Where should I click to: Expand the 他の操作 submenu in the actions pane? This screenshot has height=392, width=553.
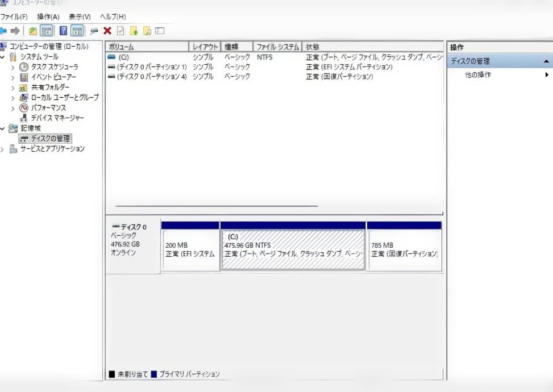point(547,74)
